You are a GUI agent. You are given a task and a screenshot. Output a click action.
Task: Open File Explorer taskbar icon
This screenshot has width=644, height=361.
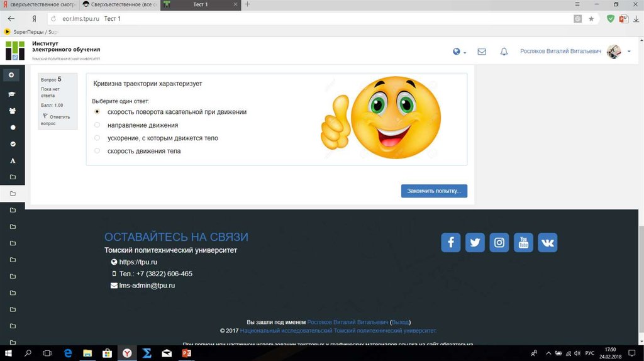(87, 353)
